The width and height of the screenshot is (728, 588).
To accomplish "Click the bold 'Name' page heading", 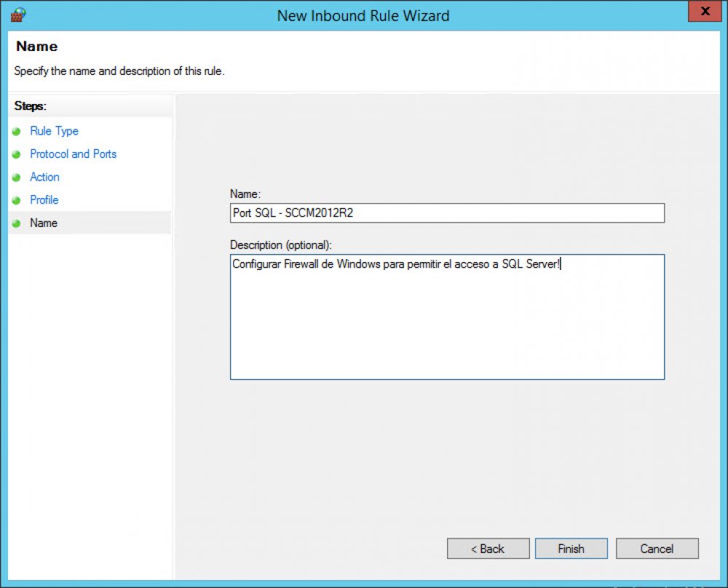I will pyautogui.click(x=36, y=47).
